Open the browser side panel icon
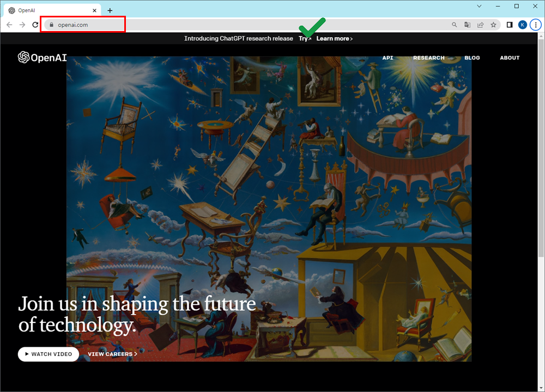 tap(510, 24)
